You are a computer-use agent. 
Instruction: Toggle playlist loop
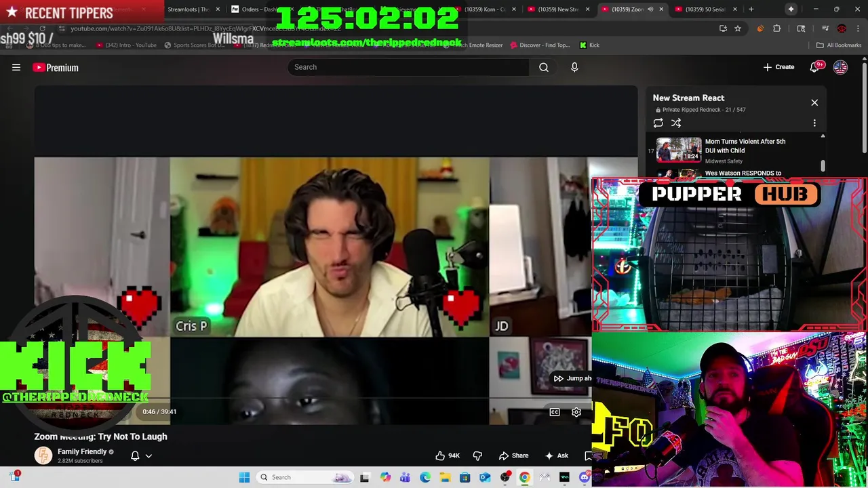pos(658,123)
